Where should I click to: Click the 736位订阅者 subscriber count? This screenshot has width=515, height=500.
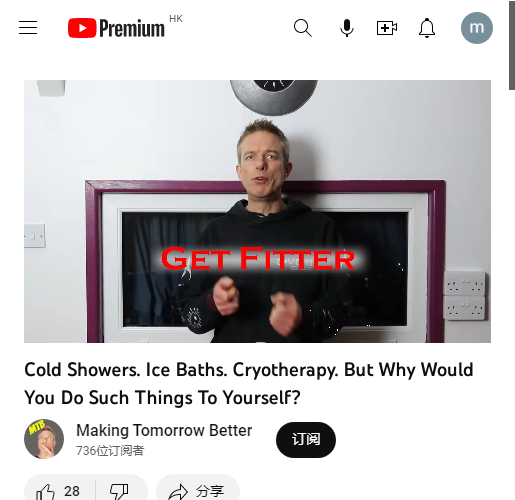click(x=110, y=451)
